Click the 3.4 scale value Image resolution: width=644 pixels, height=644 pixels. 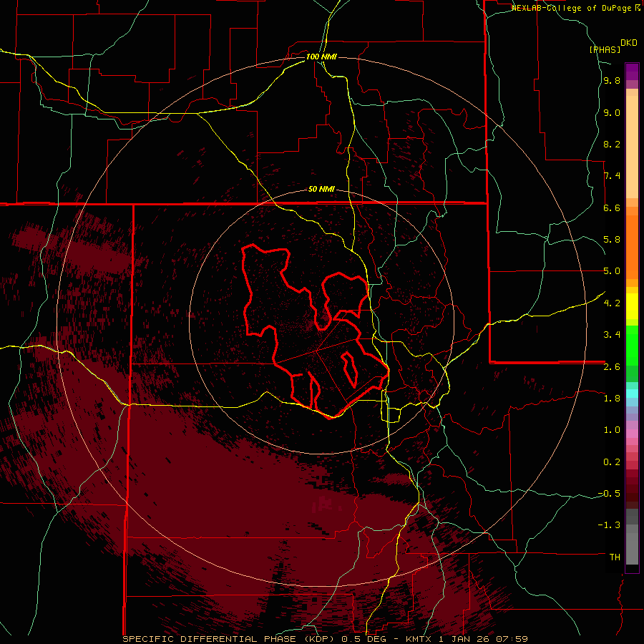click(x=612, y=335)
